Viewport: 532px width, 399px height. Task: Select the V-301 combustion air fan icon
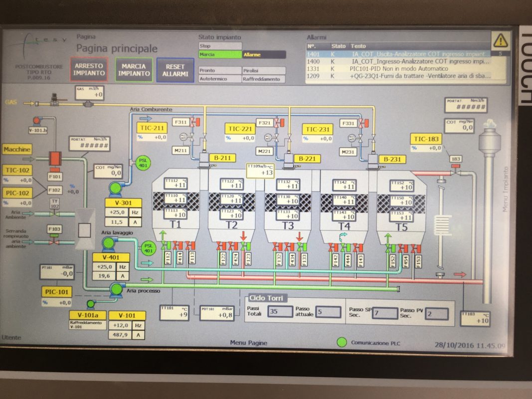(x=116, y=189)
